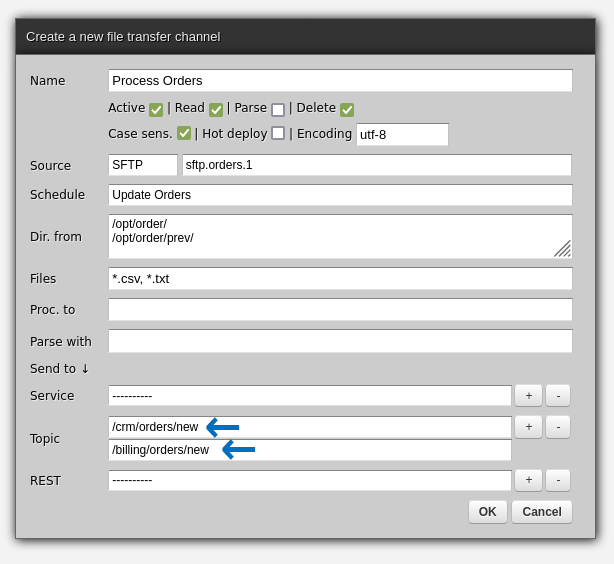Screen dimensions: 614x564
Task: Enable the Hot deploy checkbox
Action: pyautogui.click(x=278, y=133)
